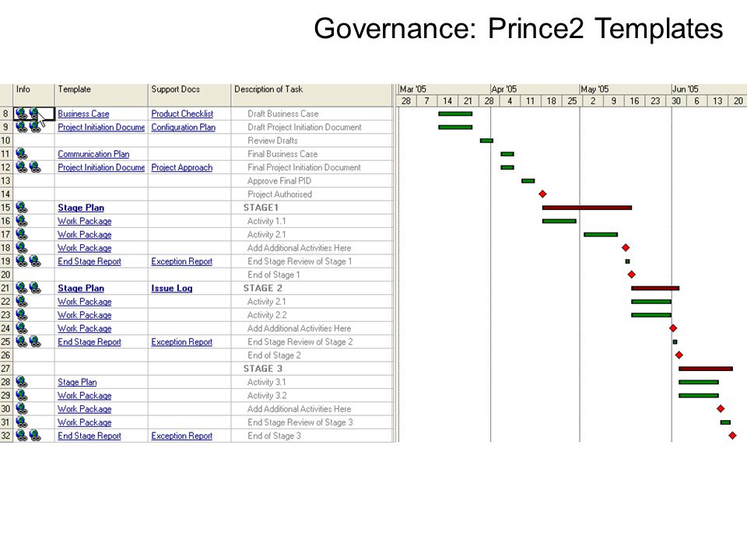
Task: Click hyperlink icon in row 16 Info cell
Action: coord(22,221)
